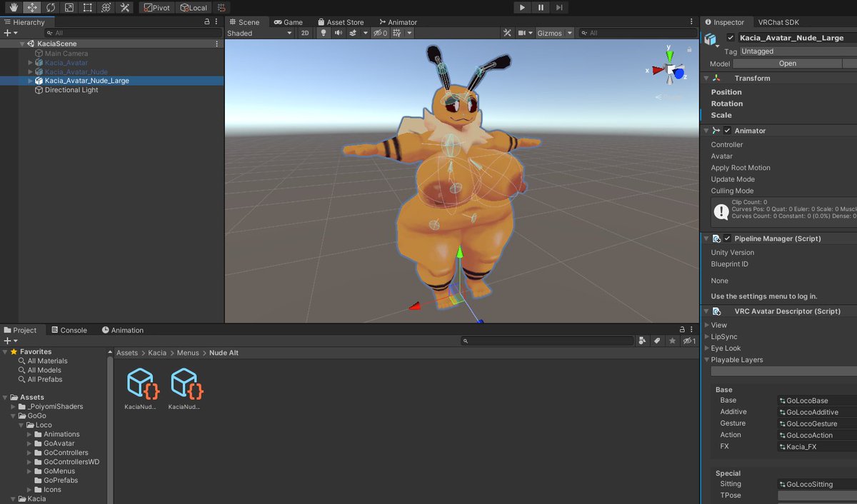Switch to the Animator tab
The image size is (857, 504).
pos(399,22)
